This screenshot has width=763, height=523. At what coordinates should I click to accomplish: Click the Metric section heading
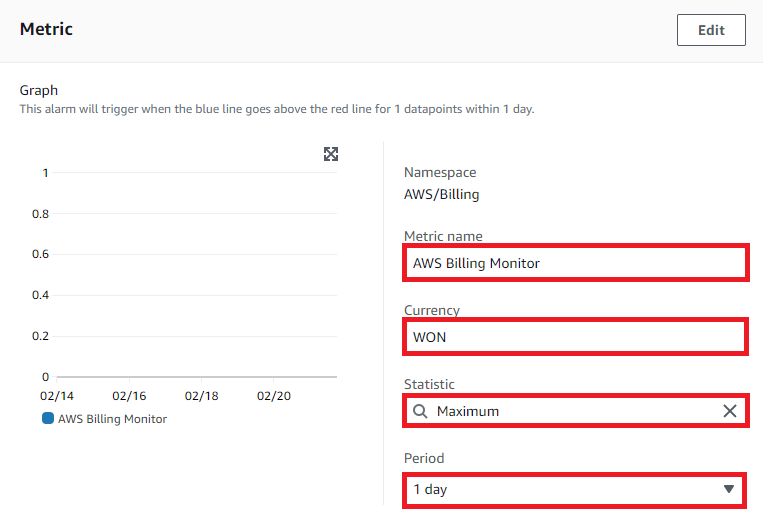pos(46,29)
